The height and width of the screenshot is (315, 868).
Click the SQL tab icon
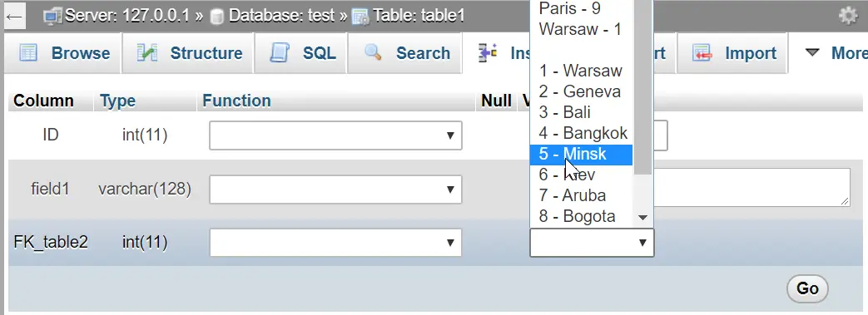(280, 53)
